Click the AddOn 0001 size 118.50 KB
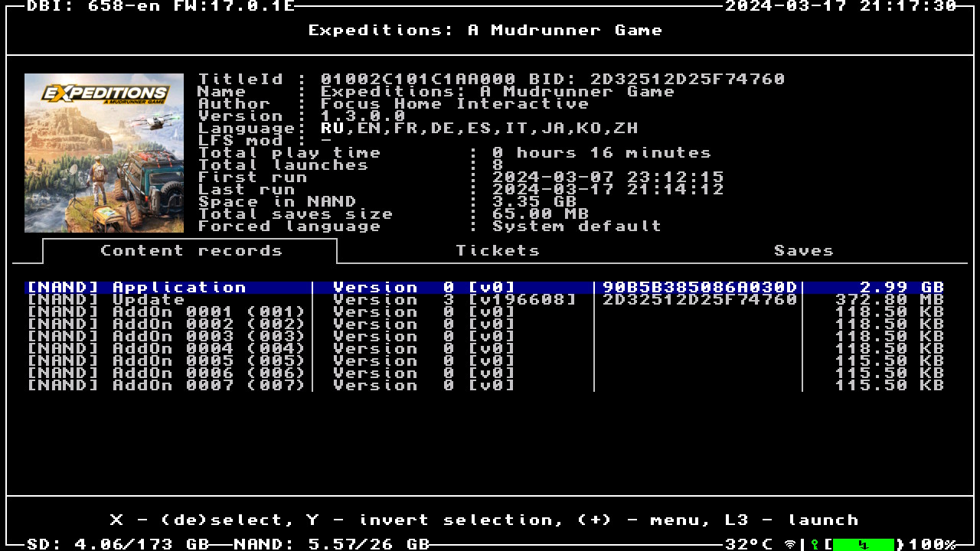Screen dimensions: 980x551 (x=890, y=312)
